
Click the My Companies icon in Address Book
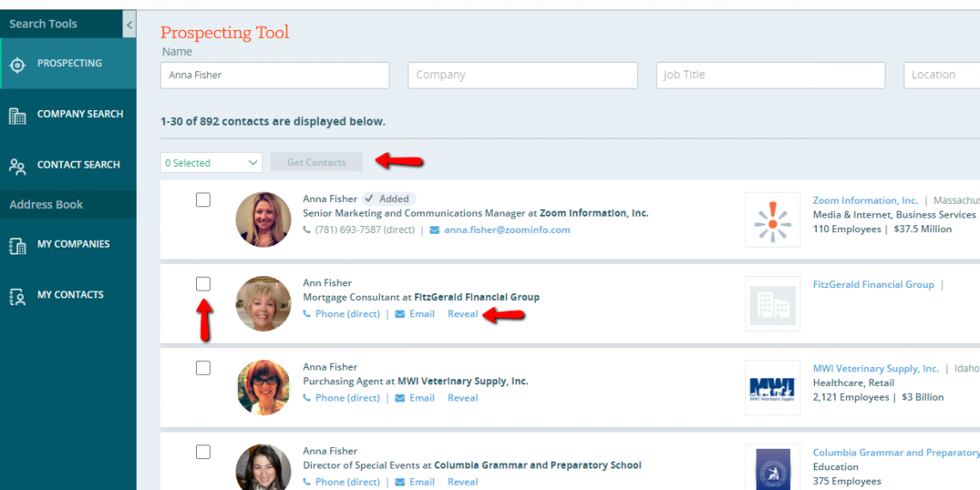tap(17, 246)
